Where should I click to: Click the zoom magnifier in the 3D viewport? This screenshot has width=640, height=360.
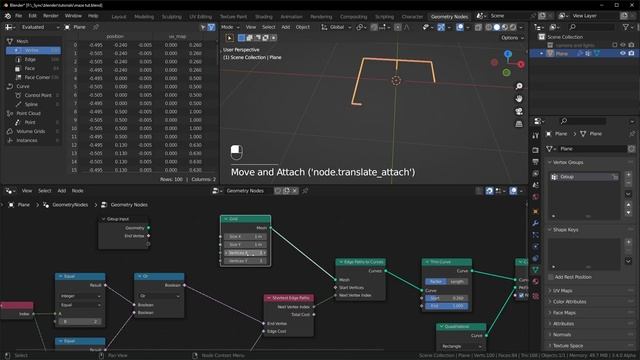coord(519,86)
